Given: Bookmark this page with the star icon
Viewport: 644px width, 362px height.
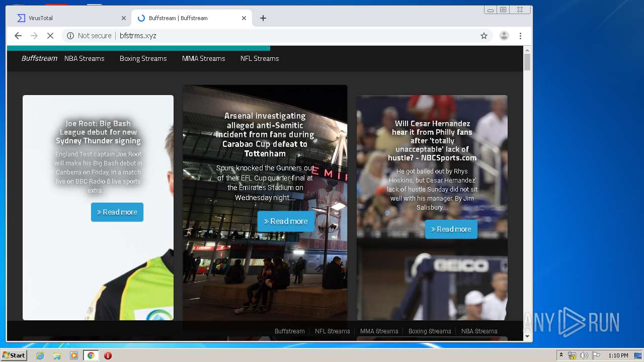Looking at the screenshot, I should click(484, 36).
